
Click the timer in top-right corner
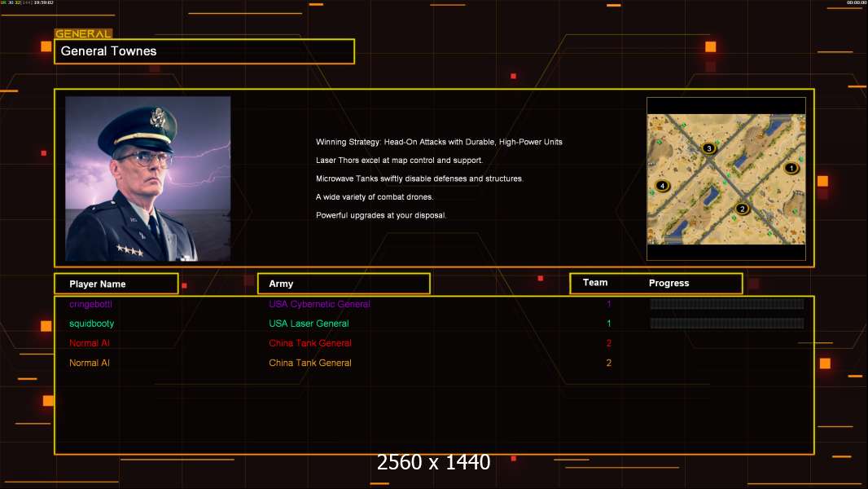[x=857, y=2]
